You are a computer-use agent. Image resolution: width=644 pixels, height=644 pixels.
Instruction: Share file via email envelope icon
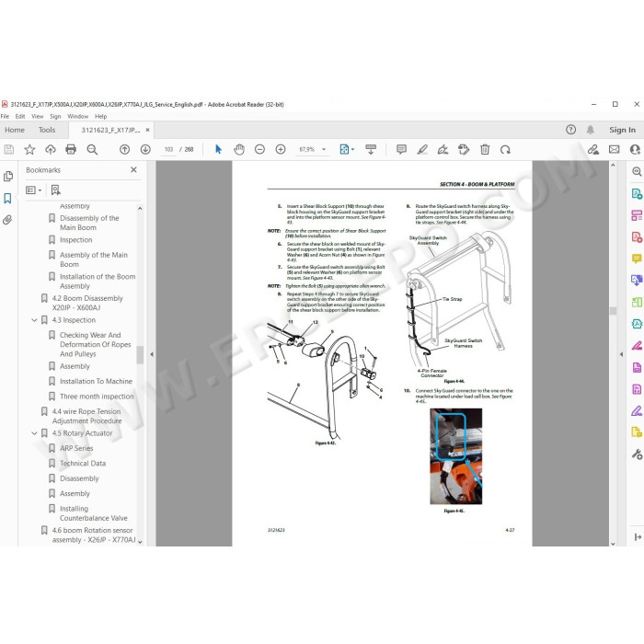point(614,149)
